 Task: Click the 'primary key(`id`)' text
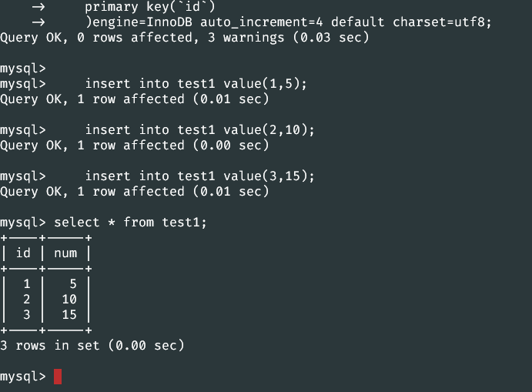150,6
